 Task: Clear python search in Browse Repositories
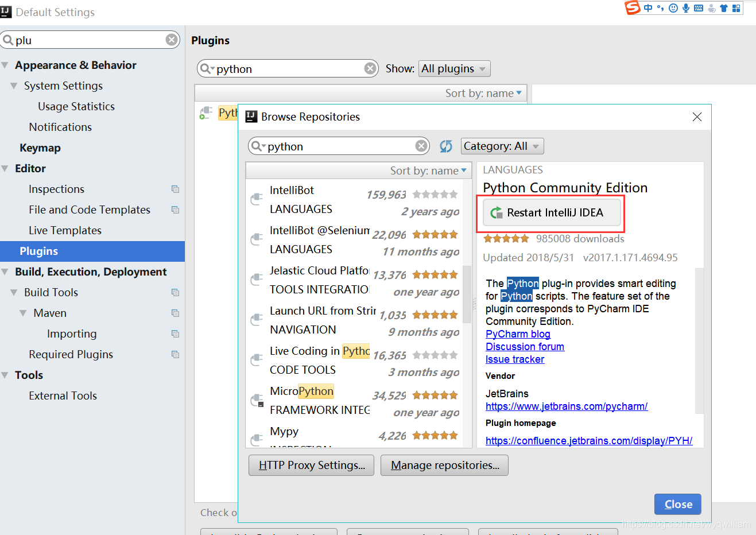(421, 146)
